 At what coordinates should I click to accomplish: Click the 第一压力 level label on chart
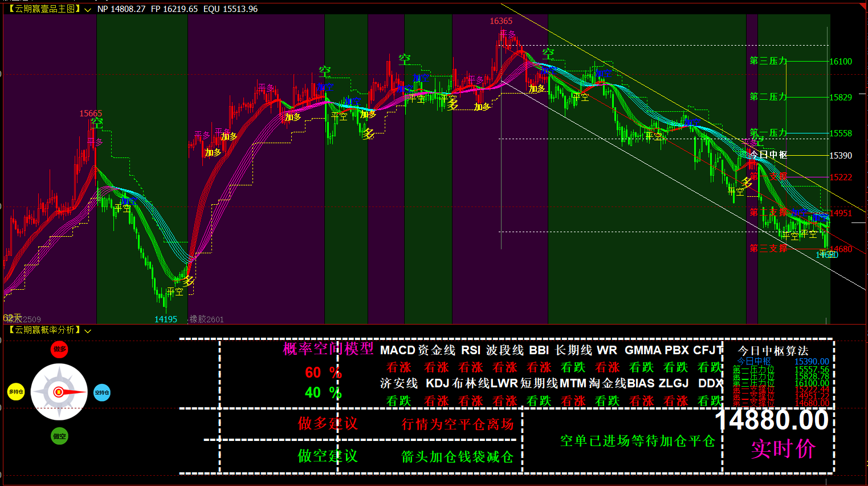coord(768,133)
